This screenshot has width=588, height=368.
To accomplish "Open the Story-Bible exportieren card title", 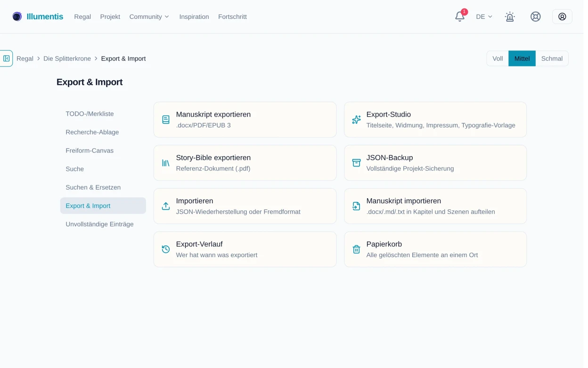I will [213, 158].
